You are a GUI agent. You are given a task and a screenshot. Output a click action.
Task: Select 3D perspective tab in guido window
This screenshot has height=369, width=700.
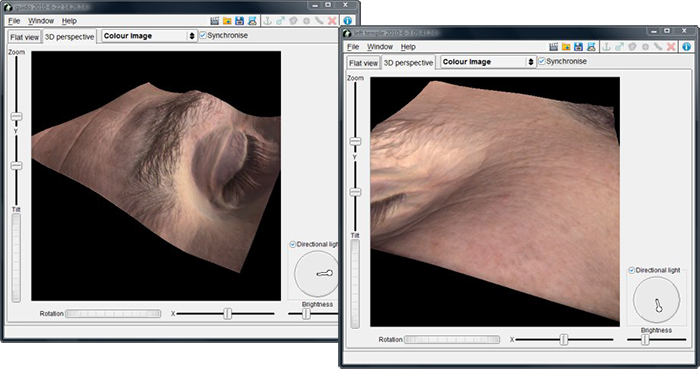coord(69,37)
